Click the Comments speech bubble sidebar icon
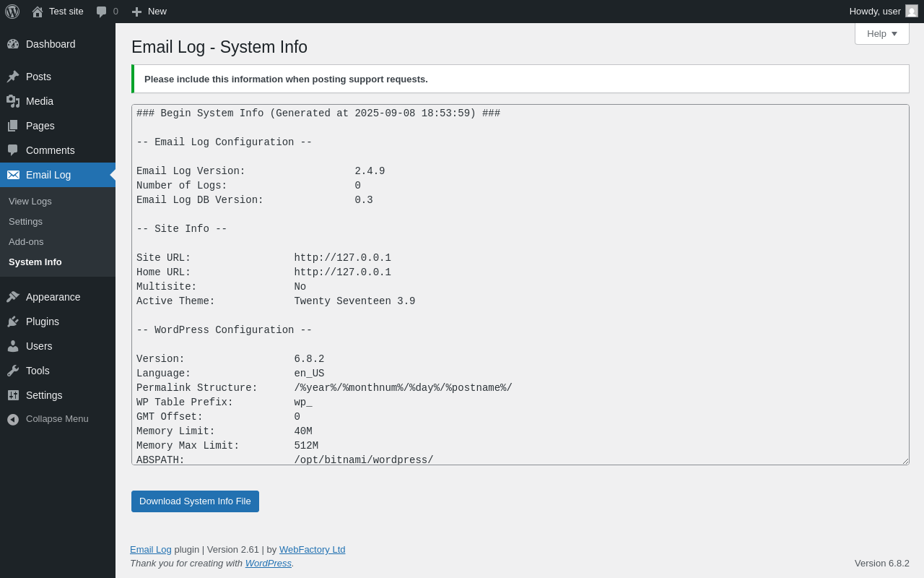Viewport: 924px width, 578px height. tap(13, 150)
